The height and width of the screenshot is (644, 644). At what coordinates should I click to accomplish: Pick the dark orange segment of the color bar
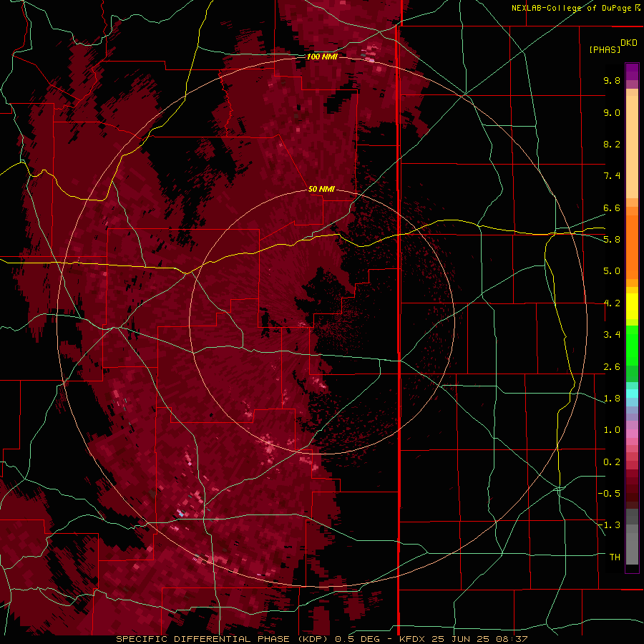[632, 248]
